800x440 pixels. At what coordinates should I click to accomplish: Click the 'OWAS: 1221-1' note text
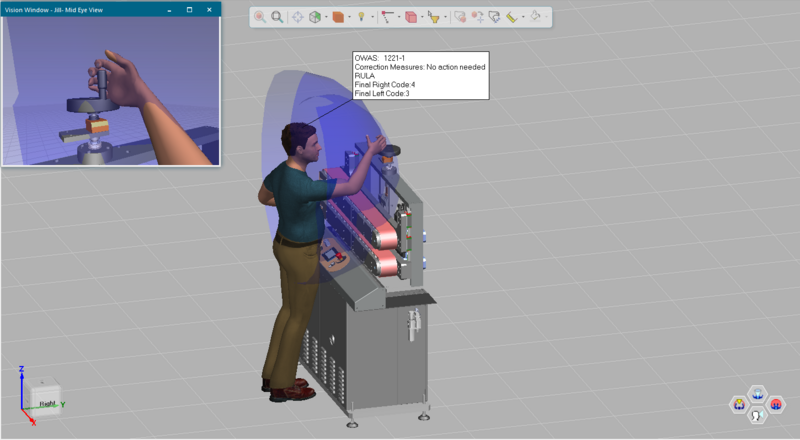click(380, 58)
